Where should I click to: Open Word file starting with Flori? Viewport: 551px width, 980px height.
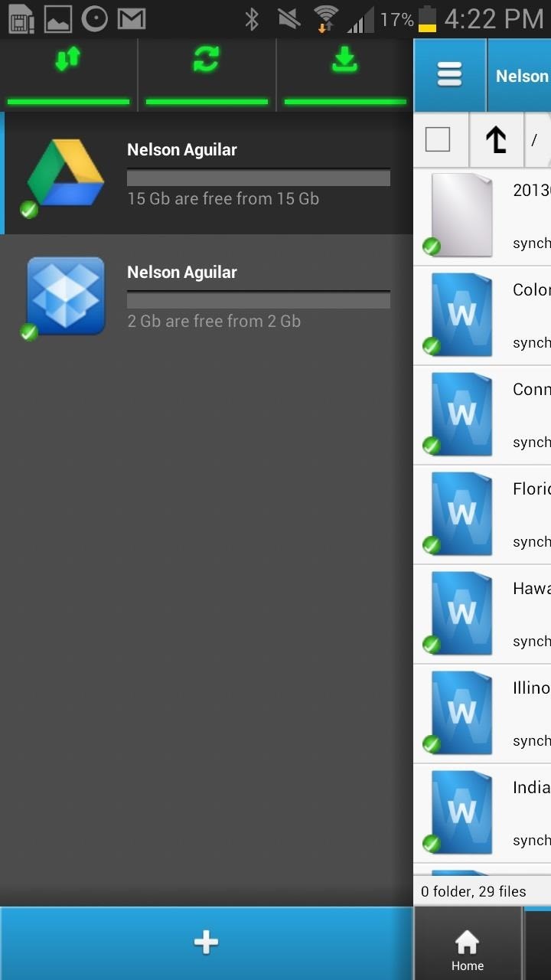coord(461,514)
